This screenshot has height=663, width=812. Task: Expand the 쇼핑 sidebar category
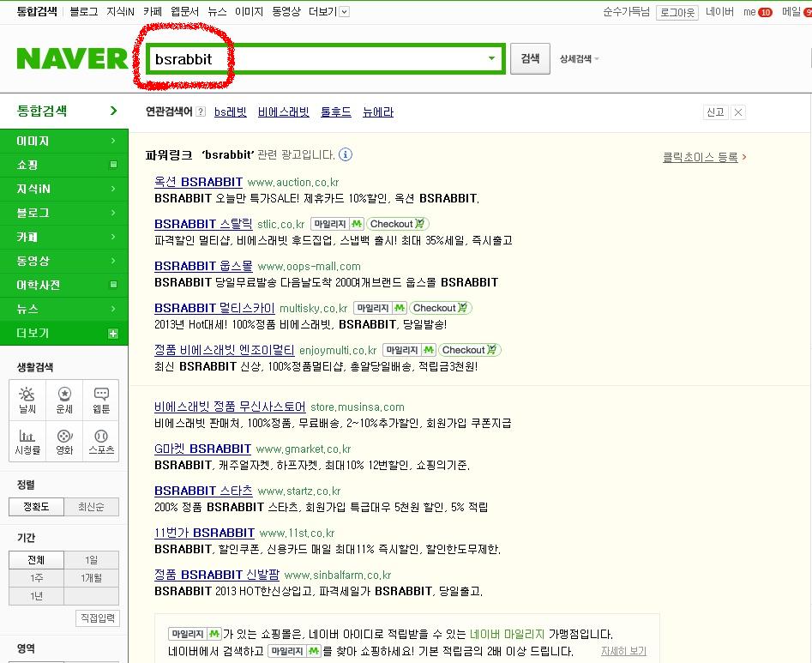(64, 165)
